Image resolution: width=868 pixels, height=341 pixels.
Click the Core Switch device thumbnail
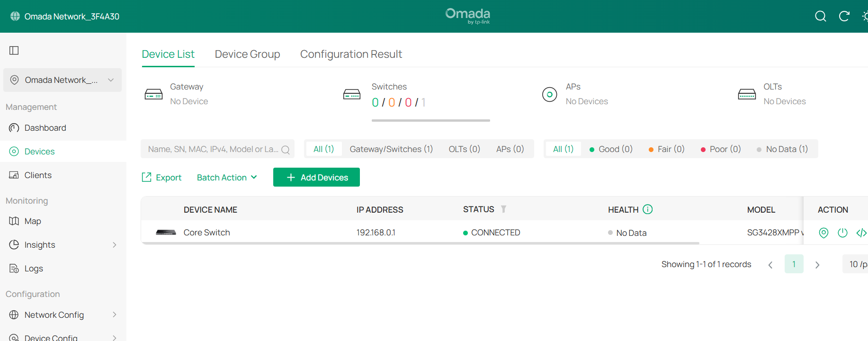166,233
